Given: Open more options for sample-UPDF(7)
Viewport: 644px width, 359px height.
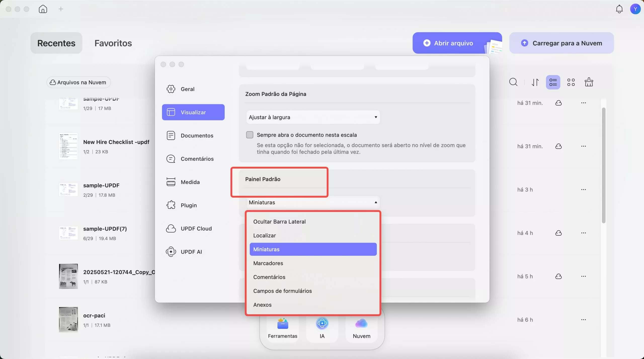Looking at the screenshot, I should pos(584,233).
